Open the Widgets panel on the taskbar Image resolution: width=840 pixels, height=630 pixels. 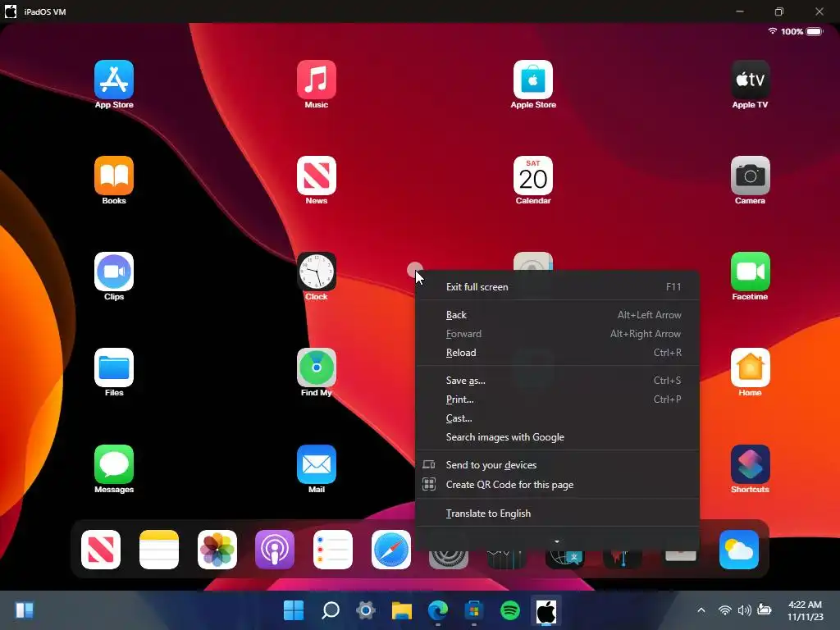(x=24, y=610)
